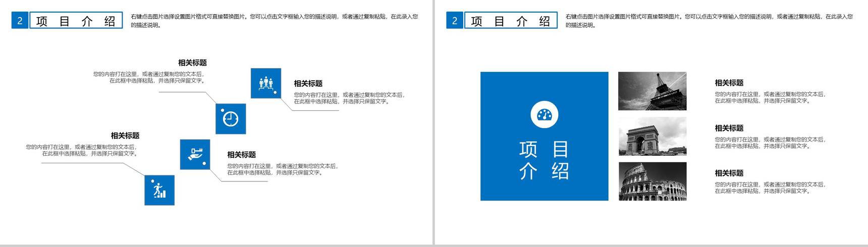Select the person climbing bar chart icon
868x247 pixels.
(159, 190)
